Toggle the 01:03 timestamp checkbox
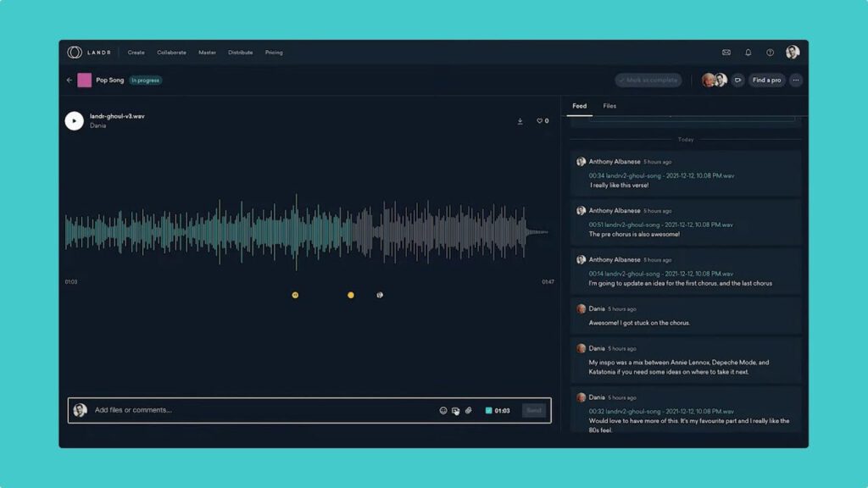 488,411
